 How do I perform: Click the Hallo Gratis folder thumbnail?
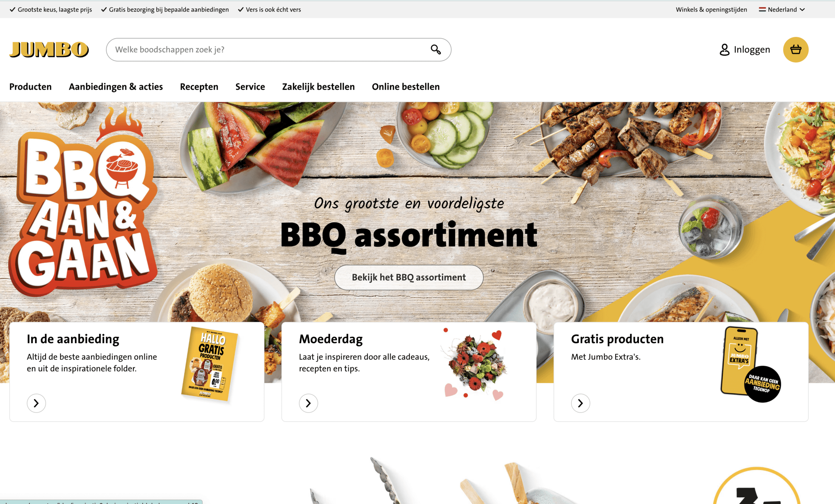[x=209, y=364]
